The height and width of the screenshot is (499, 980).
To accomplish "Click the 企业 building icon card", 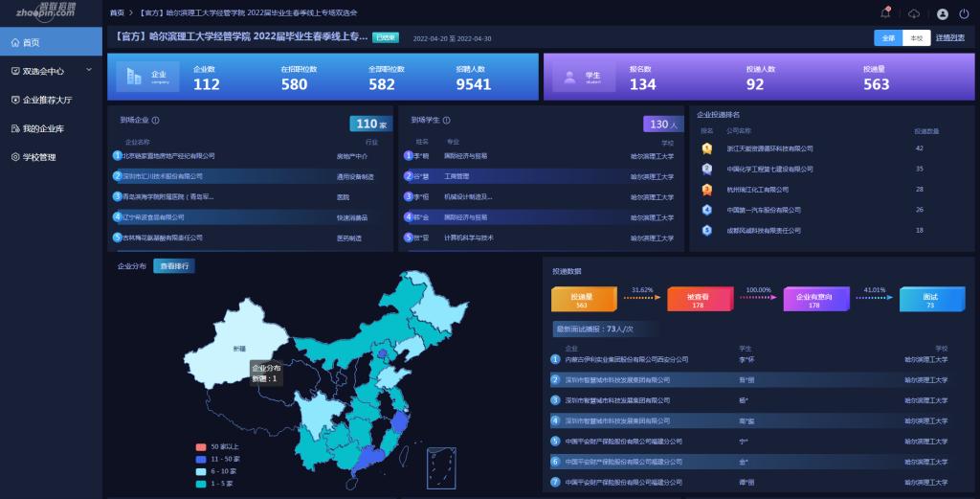I will [147, 77].
